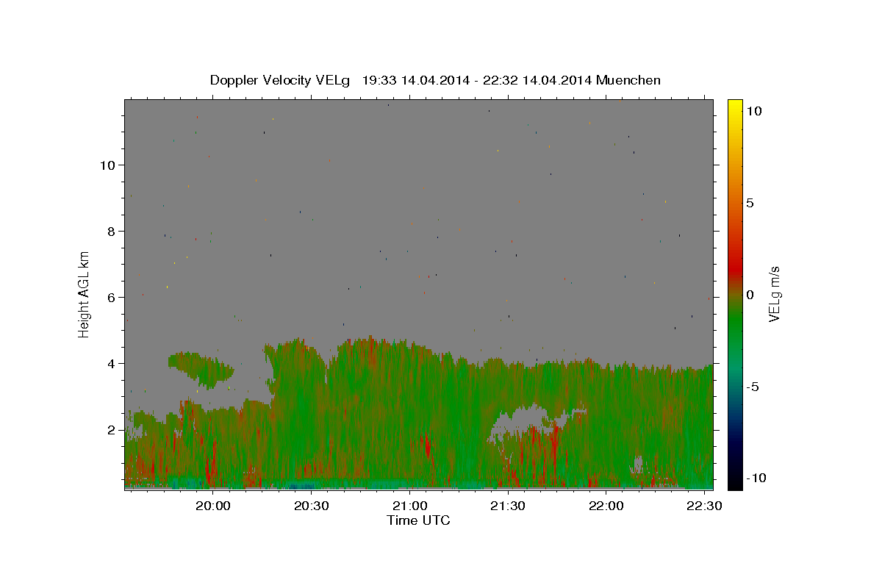882x588 pixels.
Task: Click the colorbar tick label -5
Action: pyautogui.click(x=753, y=387)
